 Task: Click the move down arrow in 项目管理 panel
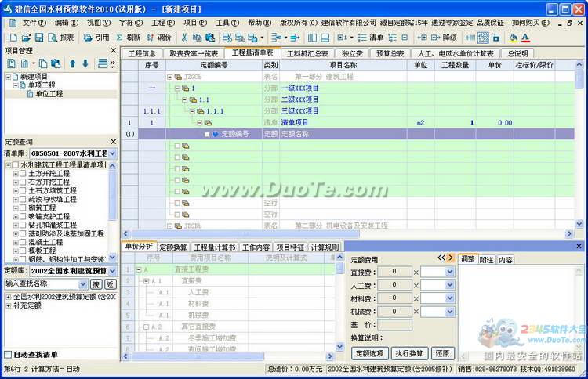pyautogui.click(x=85, y=63)
